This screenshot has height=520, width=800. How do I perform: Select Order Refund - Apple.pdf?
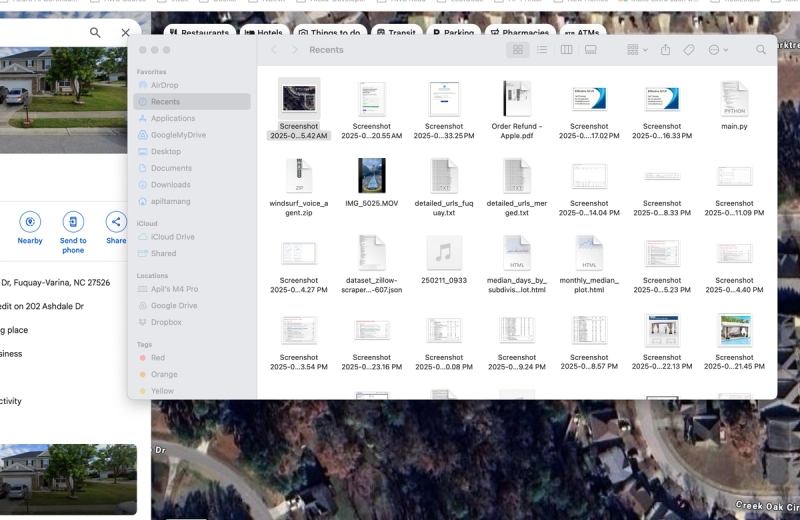pos(517,110)
